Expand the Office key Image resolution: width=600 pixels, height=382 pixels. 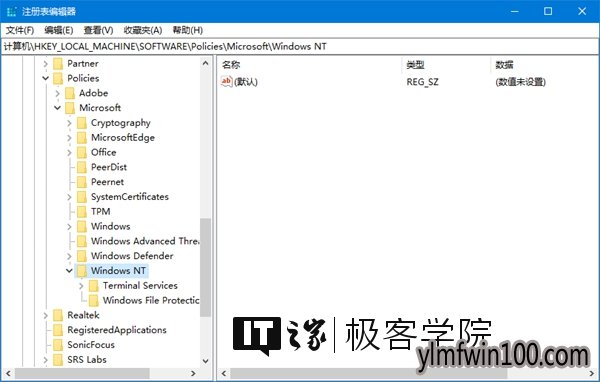click(69, 152)
